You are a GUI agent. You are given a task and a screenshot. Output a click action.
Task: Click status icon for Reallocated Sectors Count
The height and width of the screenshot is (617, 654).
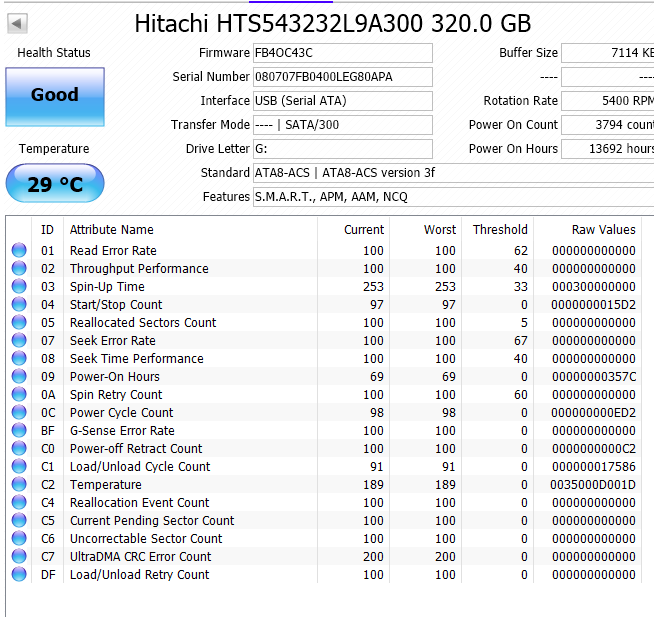(x=19, y=322)
